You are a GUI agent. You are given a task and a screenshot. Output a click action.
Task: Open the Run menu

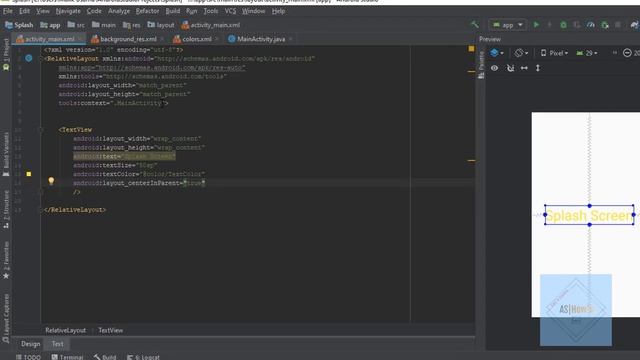[191, 11]
